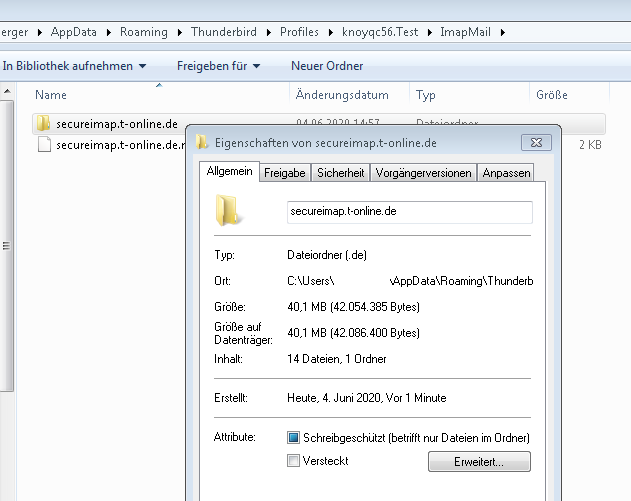Expand arrow after ImapMail breadcrumb
The width and height of the screenshot is (631, 501).
(503, 32)
